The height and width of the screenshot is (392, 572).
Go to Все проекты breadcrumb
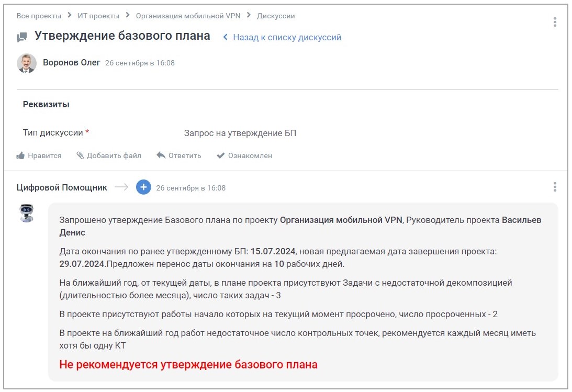click(x=39, y=16)
